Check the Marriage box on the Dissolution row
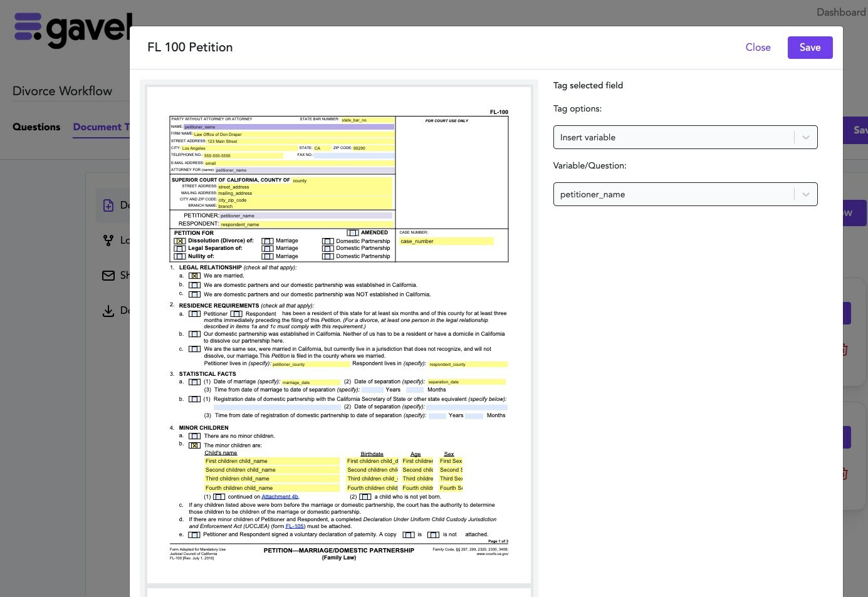Screen dimensions: 868x597 (268, 241)
